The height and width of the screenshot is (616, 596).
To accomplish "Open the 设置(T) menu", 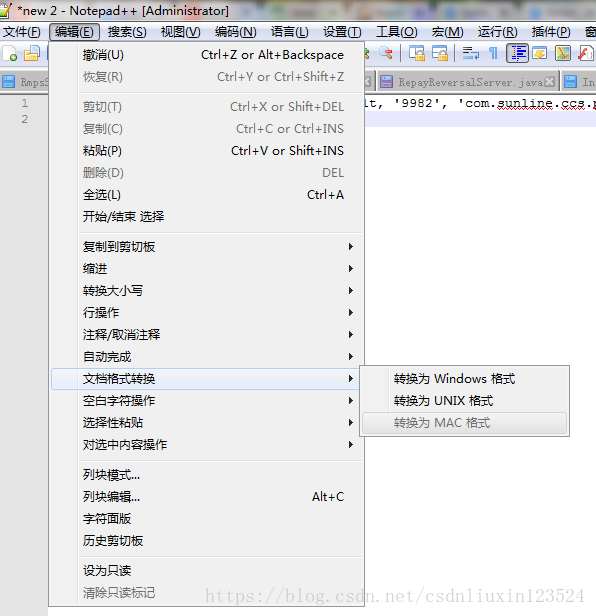I will [342, 32].
